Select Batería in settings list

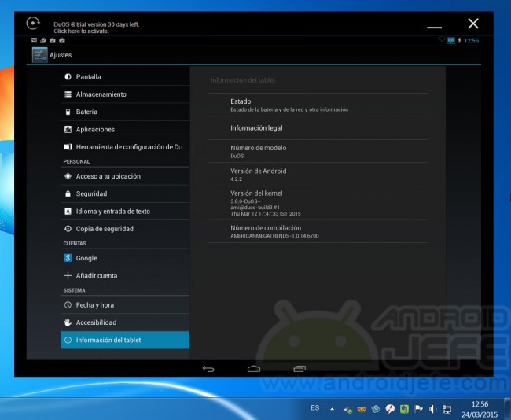(x=125, y=112)
